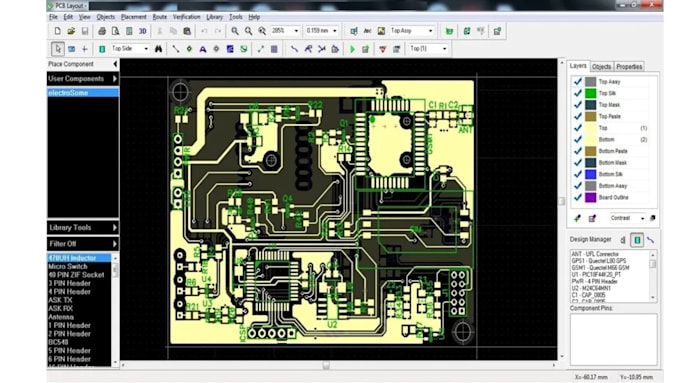Click the layer properties icon below layer list
Viewport: 680px width, 383px height.
[x=592, y=218]
